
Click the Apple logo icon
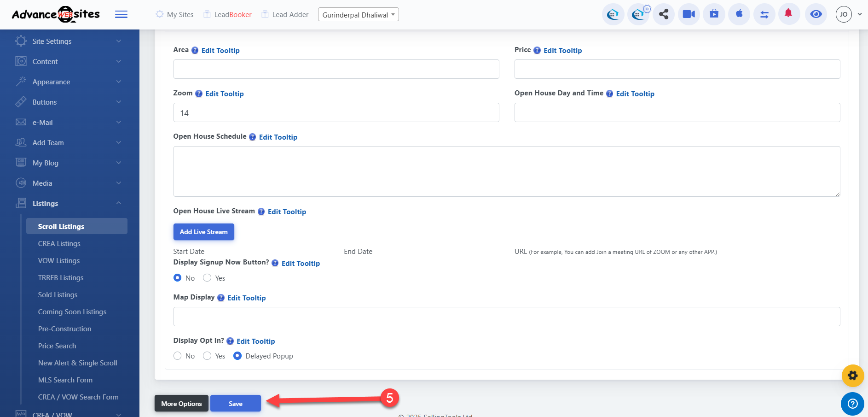coord(739,14)
